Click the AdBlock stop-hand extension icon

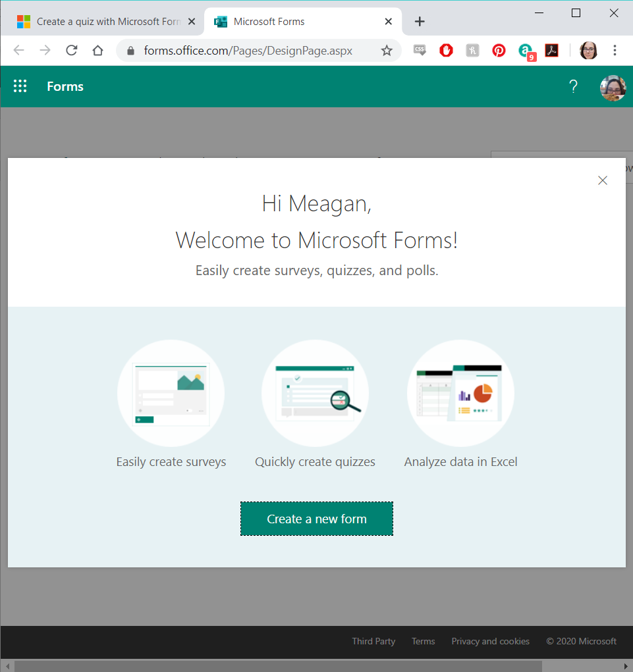447,51
